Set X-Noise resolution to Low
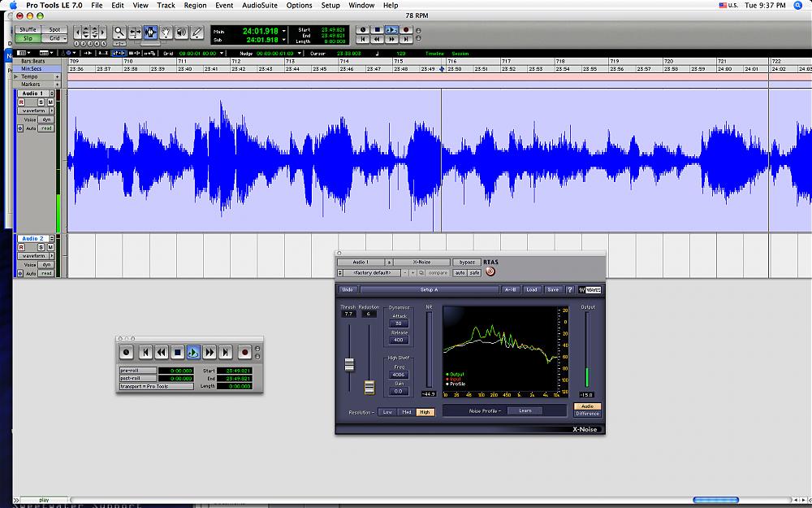 point(387,412)
